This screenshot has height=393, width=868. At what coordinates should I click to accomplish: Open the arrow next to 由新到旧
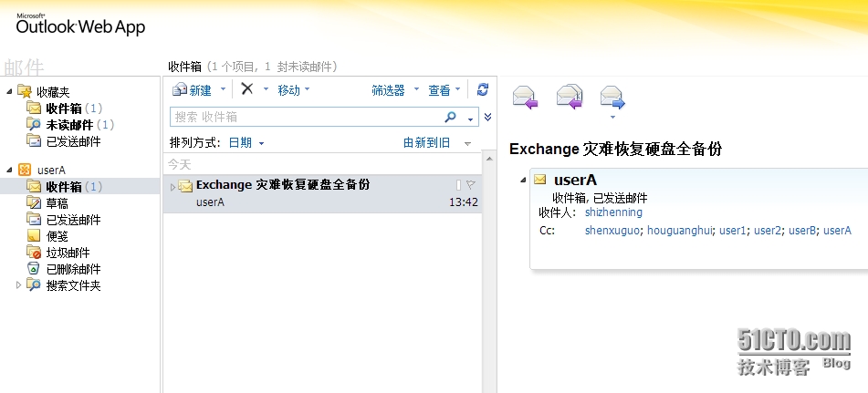[467, 144]
